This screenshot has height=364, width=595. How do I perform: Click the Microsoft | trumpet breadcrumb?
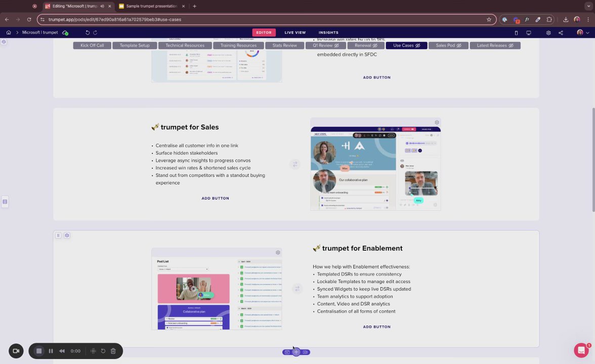[x=40, y=32]
